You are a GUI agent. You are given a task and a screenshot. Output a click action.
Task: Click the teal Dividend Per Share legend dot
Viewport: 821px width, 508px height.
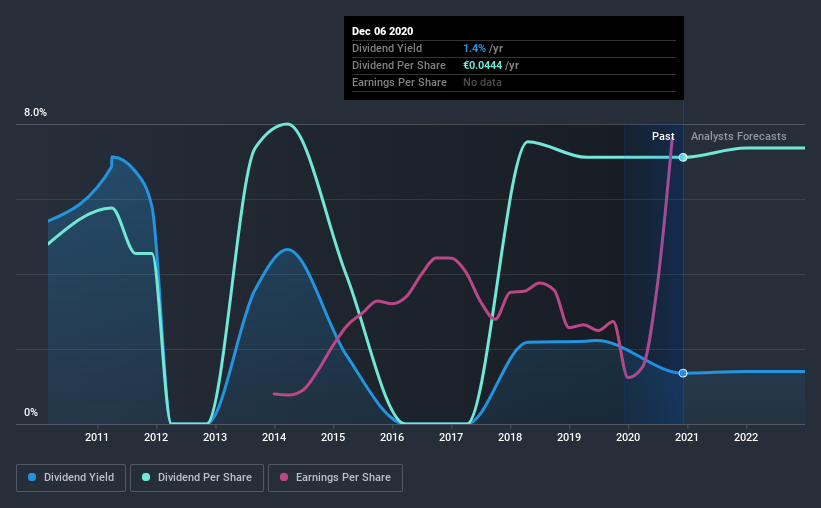[x=146, y=477]
